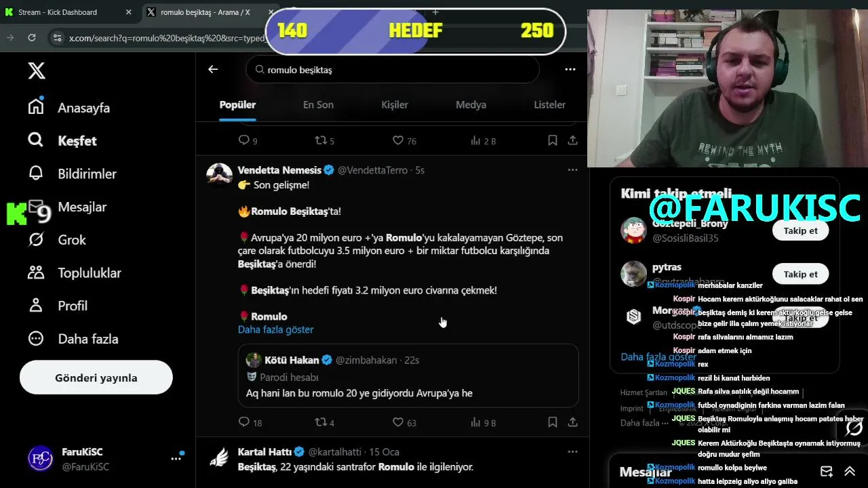This screenshot has width=868, height=488.
Task: Expand the Mesajlar drawer chevron
Action: click(x=849, y=472)
